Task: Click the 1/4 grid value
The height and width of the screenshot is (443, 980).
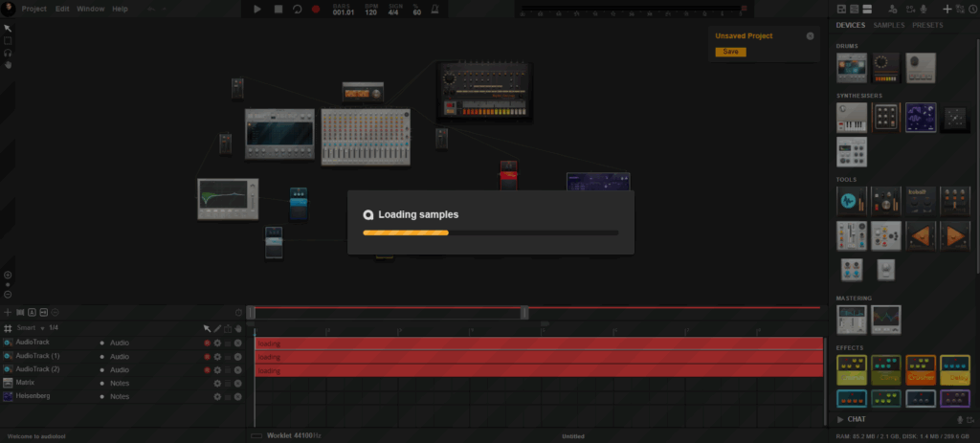Action: pyautogui.click(x=54, y=327)
